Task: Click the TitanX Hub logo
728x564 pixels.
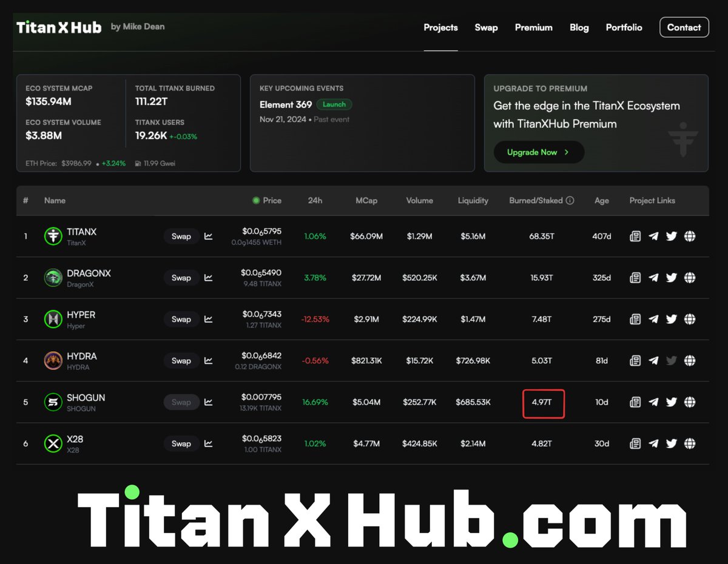Action: click(59, 27)
